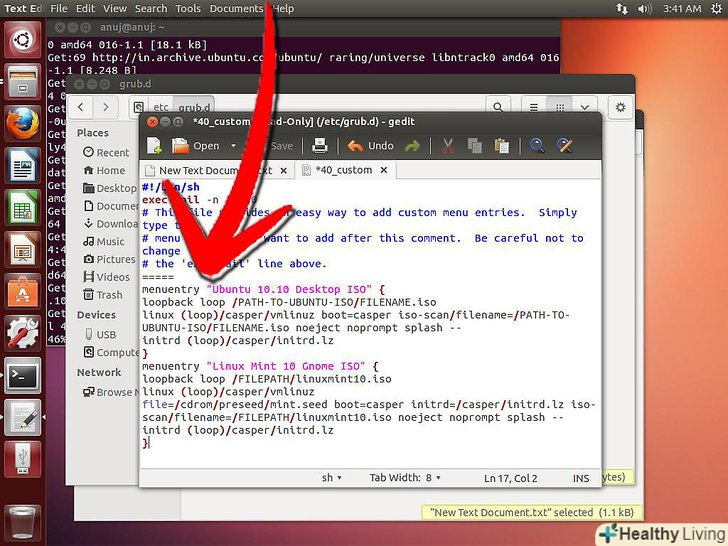Open Videos folder in sidebar
The width and height of the screenshot is (728, 546).
coord(107,277)
